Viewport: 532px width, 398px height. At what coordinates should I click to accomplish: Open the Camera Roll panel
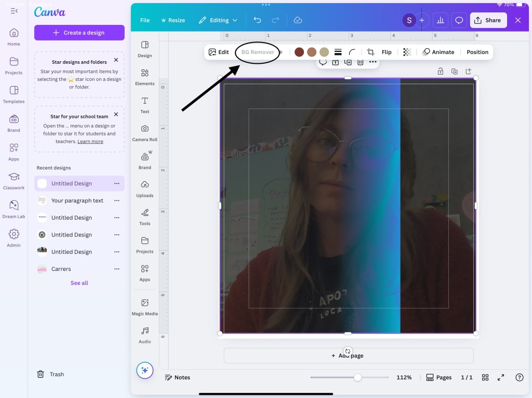(144, 132)
